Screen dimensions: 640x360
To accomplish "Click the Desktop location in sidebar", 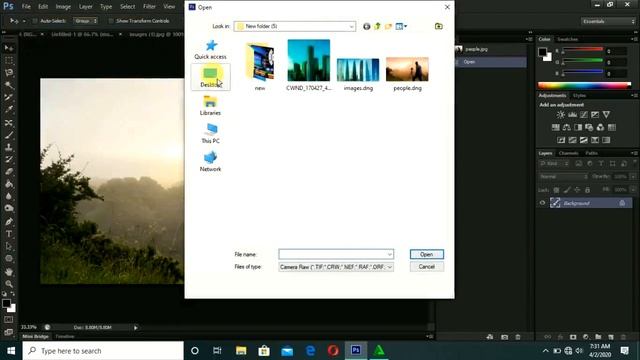I will pyautogui.click(x=211, y=77).
